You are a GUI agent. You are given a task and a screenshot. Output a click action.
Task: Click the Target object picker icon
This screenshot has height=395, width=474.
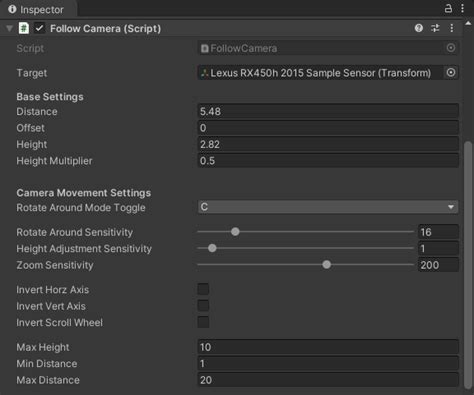click(x=451, y=72)
